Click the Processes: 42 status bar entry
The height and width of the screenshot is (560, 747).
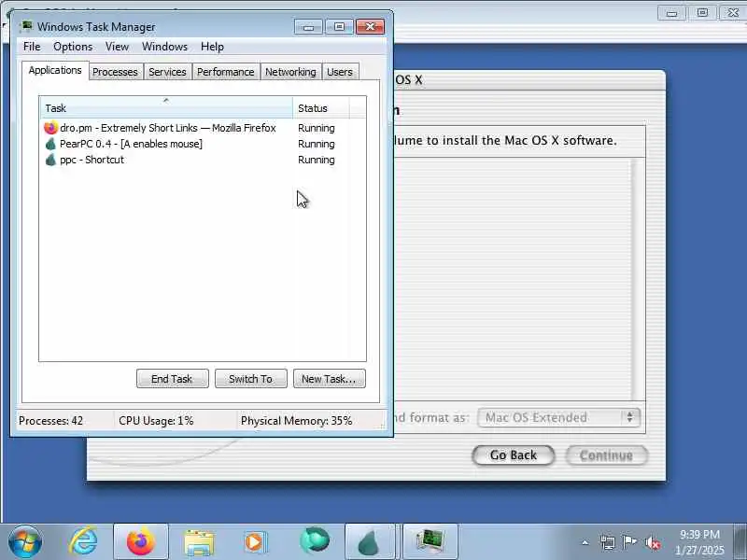[x=51, y=421]
